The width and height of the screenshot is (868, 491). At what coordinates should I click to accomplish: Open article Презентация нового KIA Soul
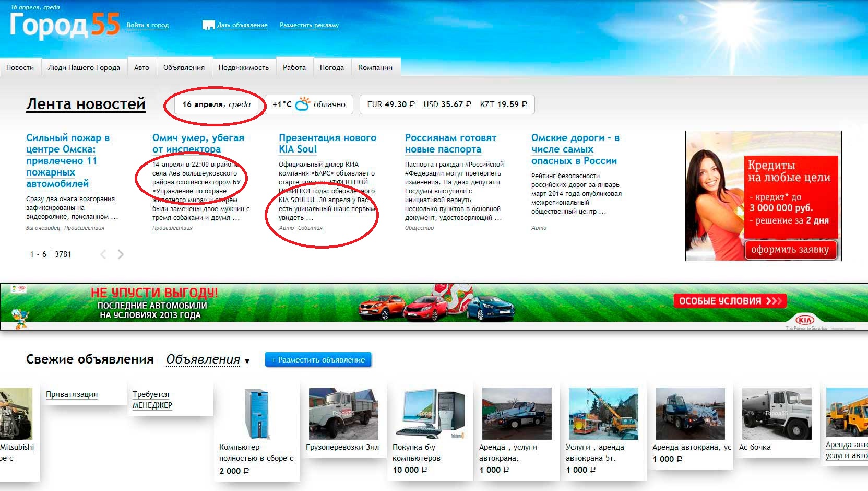pos(327,144)
